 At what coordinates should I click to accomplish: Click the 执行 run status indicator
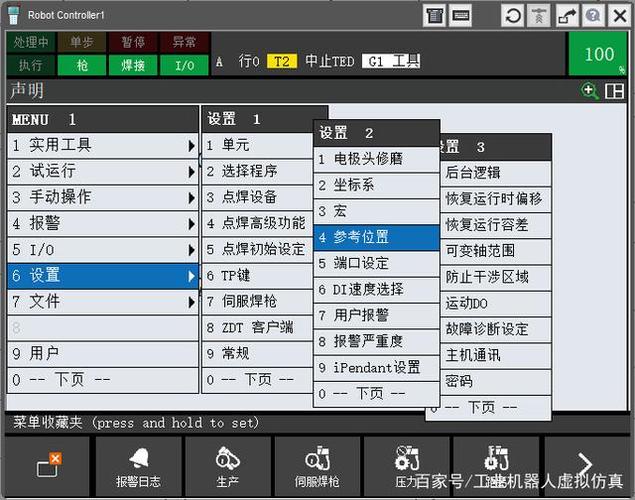coord(31,65)
